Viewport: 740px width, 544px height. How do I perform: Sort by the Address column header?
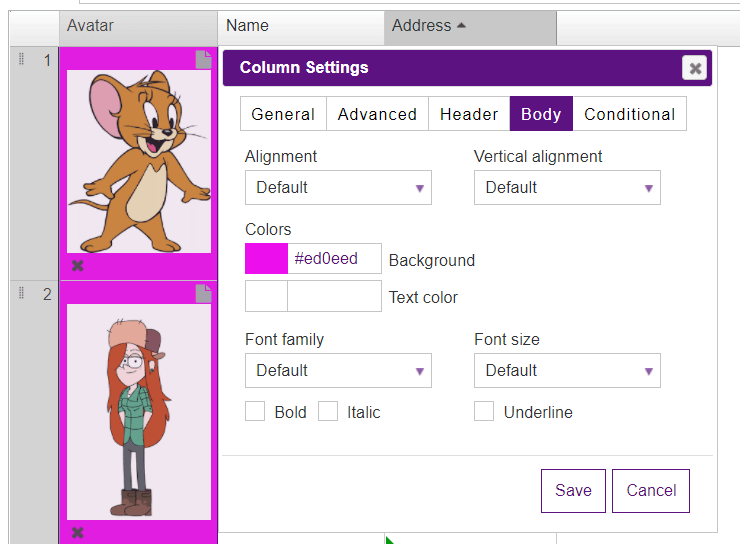[470, 28]
